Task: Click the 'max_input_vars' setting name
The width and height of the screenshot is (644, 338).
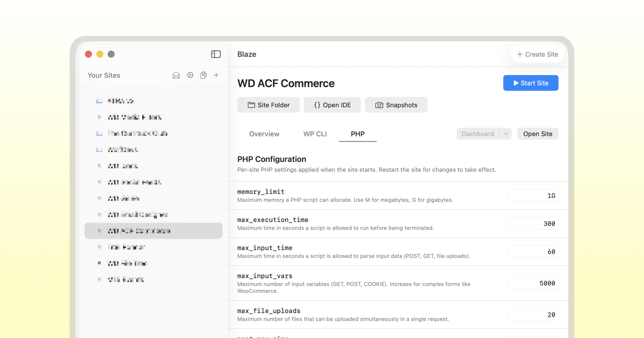Action: click(265, 276)
